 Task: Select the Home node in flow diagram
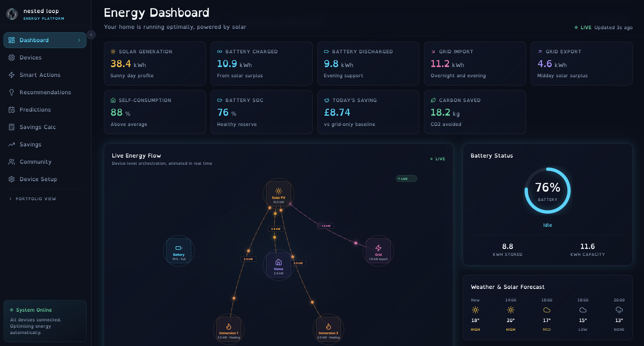[278, 265]
